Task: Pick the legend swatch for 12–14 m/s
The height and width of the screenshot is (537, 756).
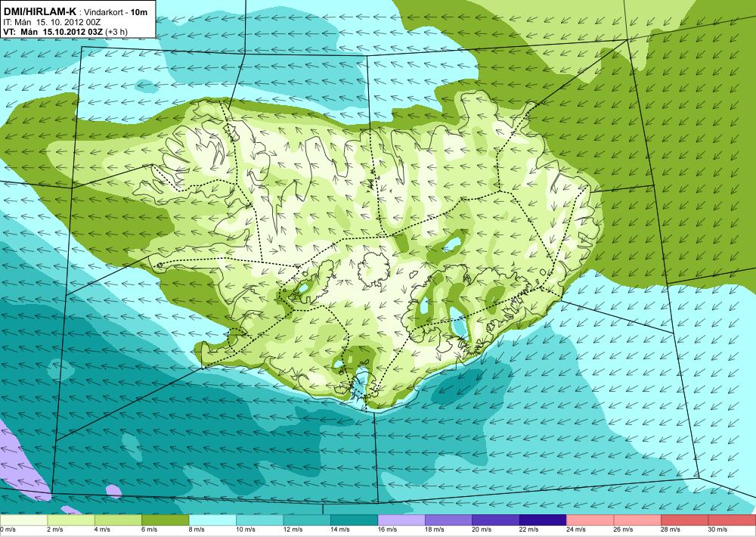Action: (x=307, y=520)
